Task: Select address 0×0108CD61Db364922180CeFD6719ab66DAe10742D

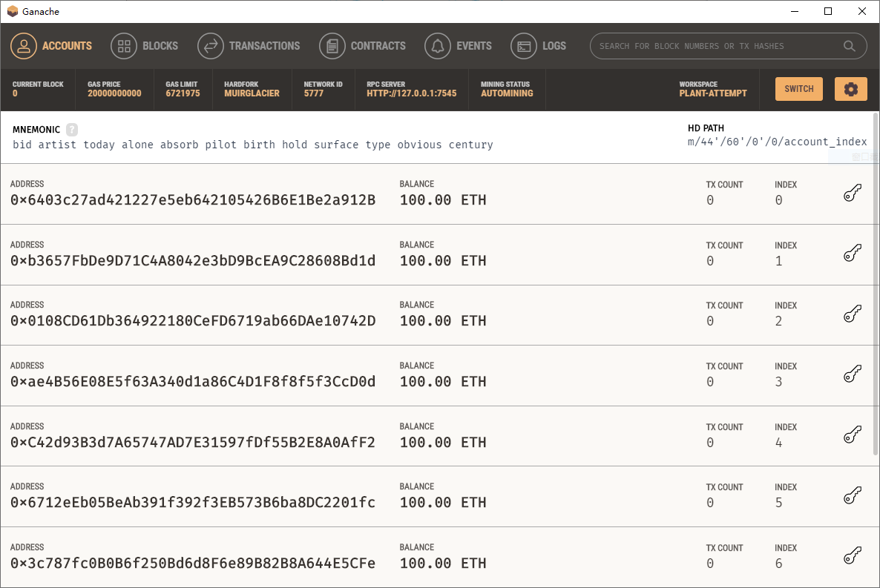Action: point(192,321)
